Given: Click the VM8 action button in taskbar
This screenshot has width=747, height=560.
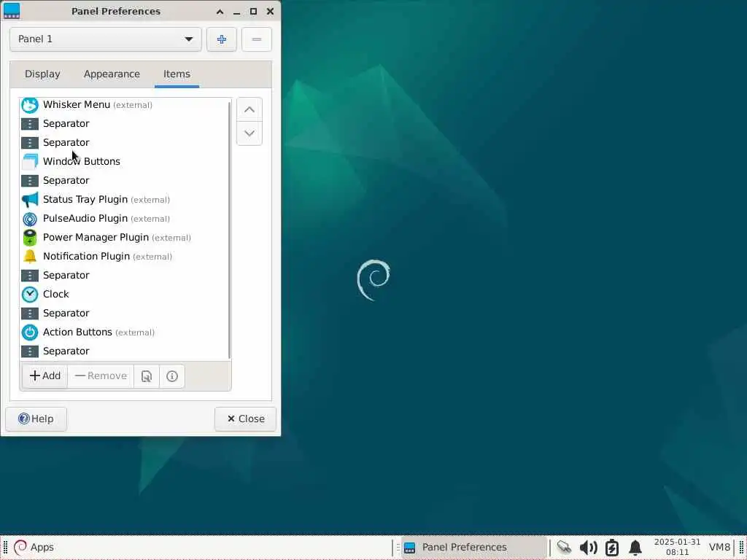Looking at the screenshot, I should (719, 548).
